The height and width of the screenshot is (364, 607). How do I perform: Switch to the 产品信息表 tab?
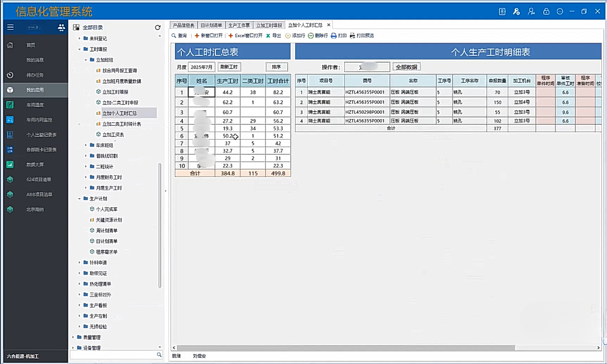(184, 25)
